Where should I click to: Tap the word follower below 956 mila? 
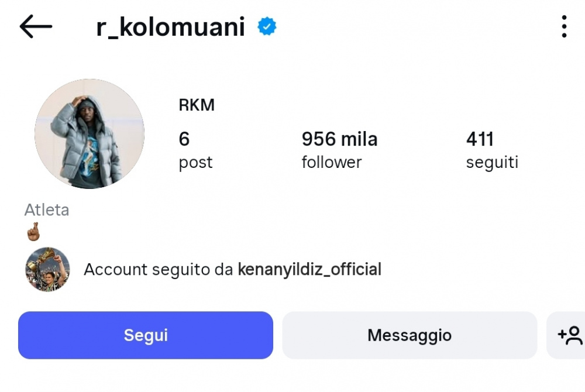coord(332,162)
